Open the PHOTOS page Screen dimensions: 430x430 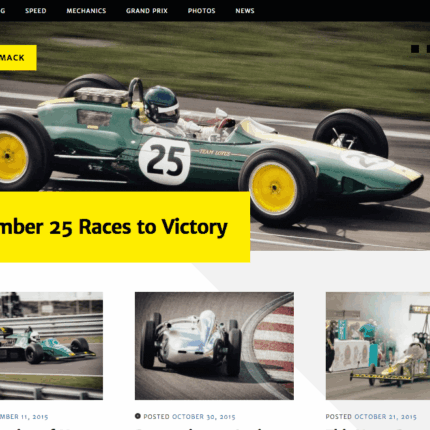(201, 11)
